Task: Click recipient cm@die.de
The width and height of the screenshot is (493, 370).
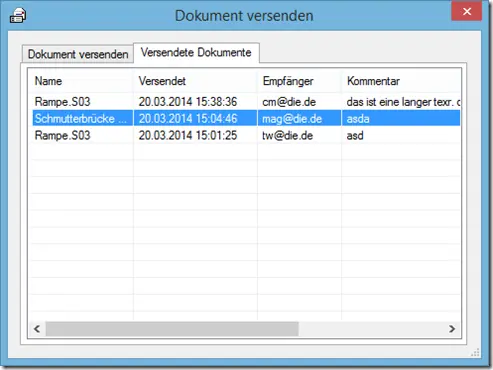Action: 289,102
